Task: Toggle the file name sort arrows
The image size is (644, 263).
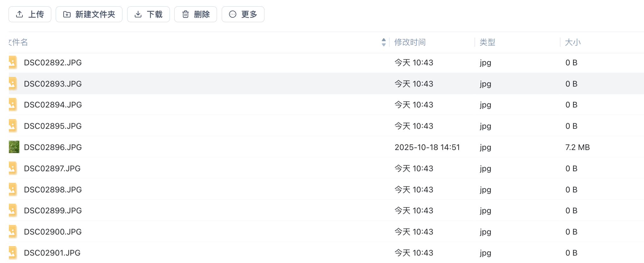Action: point(383,42)
